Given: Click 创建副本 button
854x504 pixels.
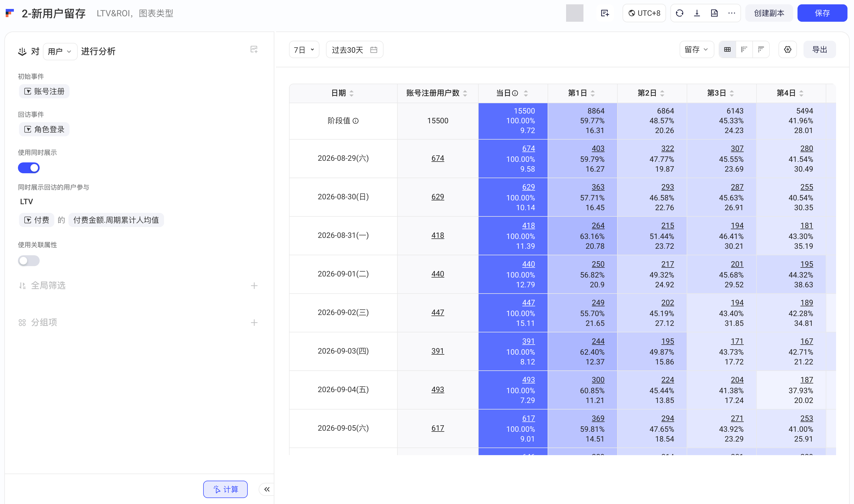Looking at the screenshot, I should (769, 13).
